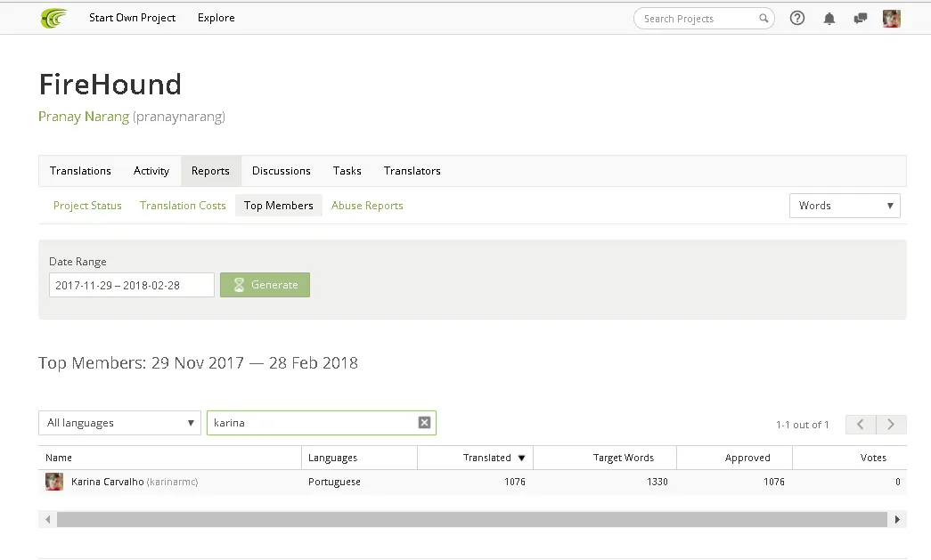
Task: Open the Translation Costs report
Action: pyautogui.click(x=183, y=206)
